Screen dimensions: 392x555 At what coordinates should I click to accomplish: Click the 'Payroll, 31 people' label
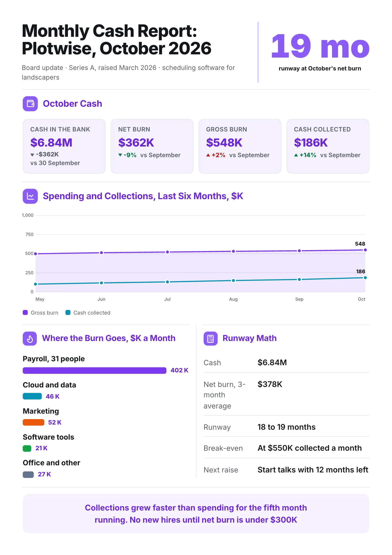click(54, 359)
